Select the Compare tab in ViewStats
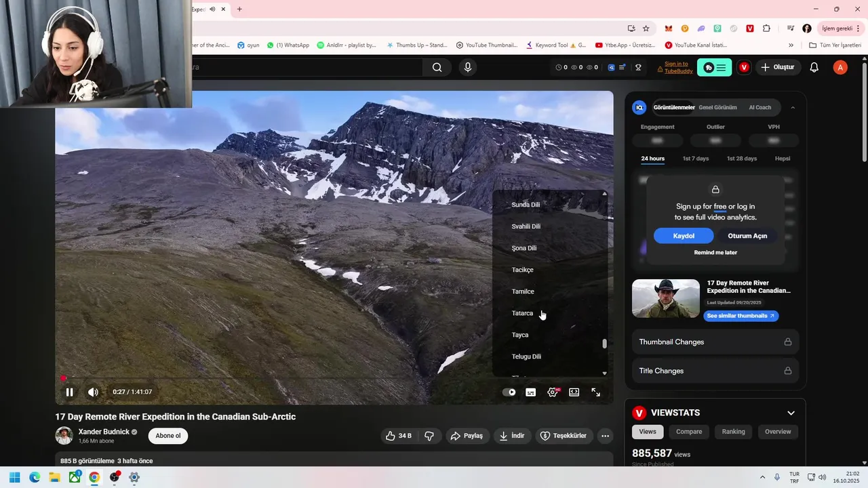 [689, 432]
